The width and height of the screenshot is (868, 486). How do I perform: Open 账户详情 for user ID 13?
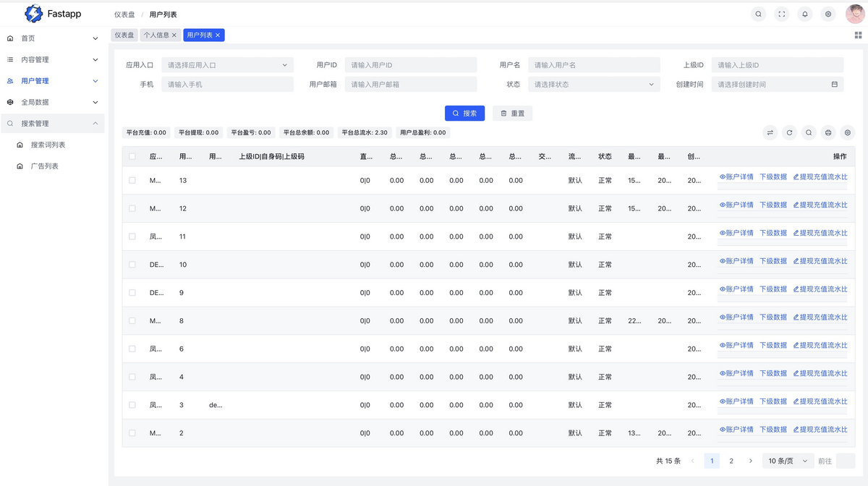tap(736, 176)
